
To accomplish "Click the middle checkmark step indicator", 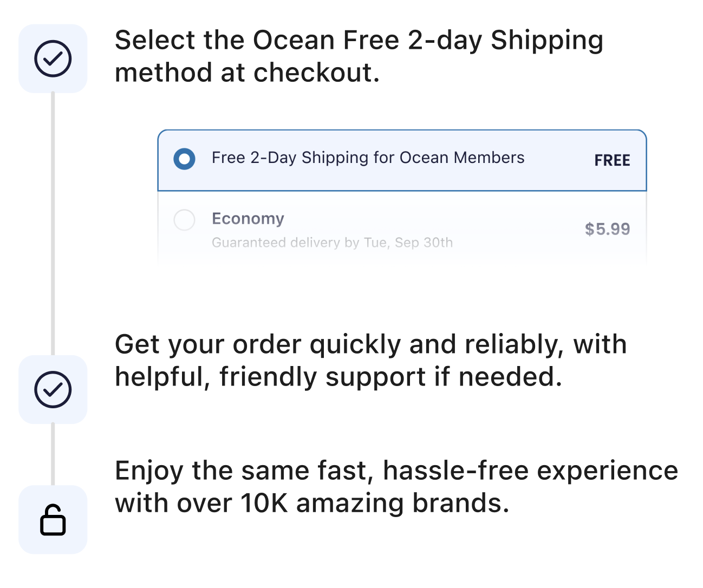I will tap(53, 390).
